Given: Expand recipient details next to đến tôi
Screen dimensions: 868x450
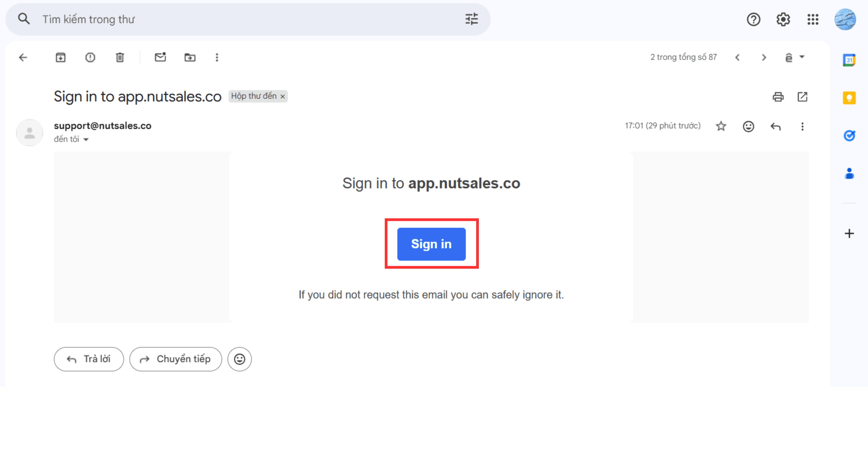Looking at the screenshot, I should point(86,139).
